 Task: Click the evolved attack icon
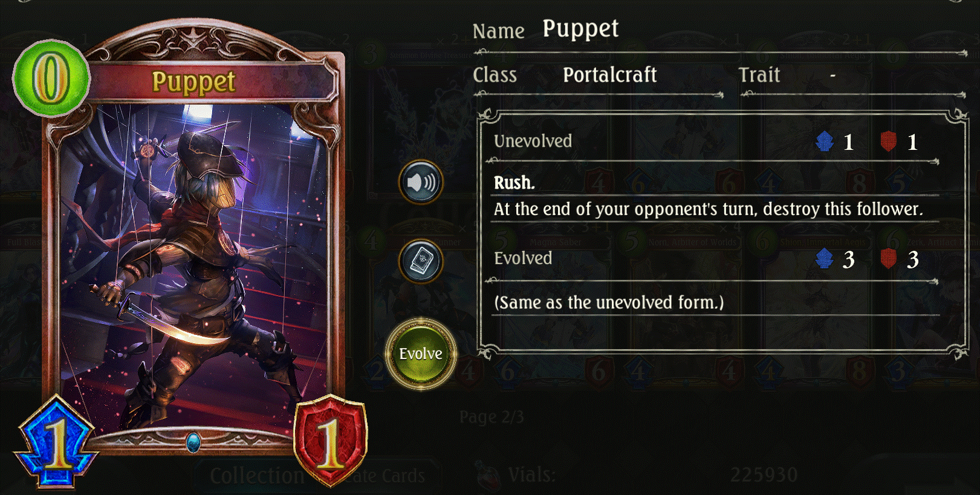(x=825, y=259)
